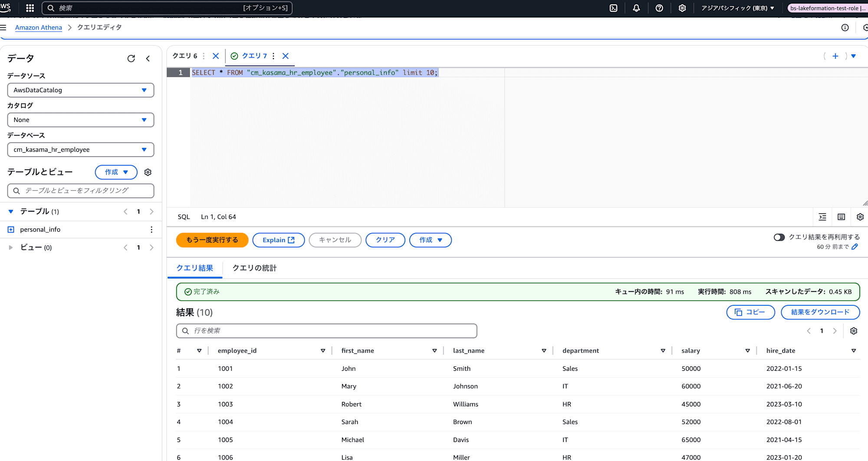Open the database cm_kasama_hr_employee dropdown
Screen dimensions: 868x461
click(x=81, y=150)
